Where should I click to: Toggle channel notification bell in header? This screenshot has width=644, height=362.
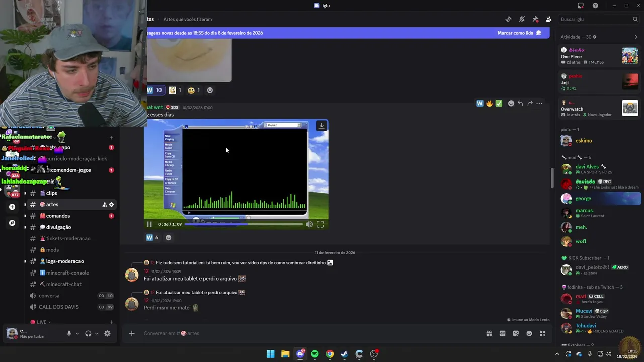522,19
